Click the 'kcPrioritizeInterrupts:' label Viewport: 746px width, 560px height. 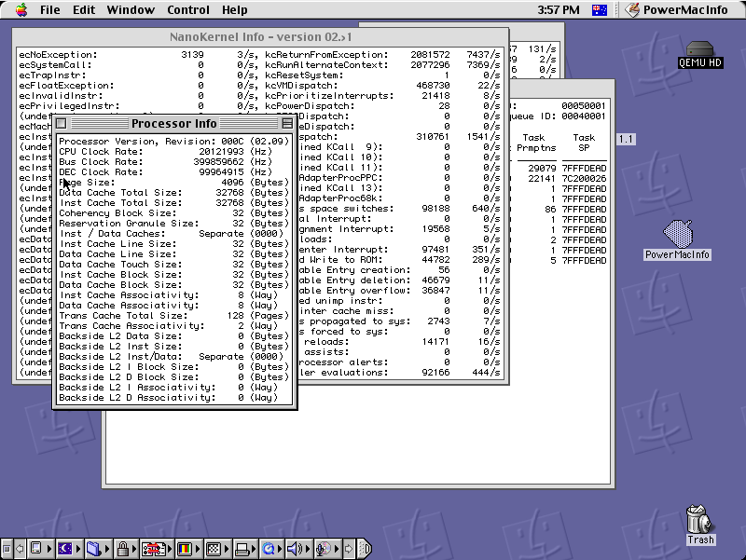[330, 96]
